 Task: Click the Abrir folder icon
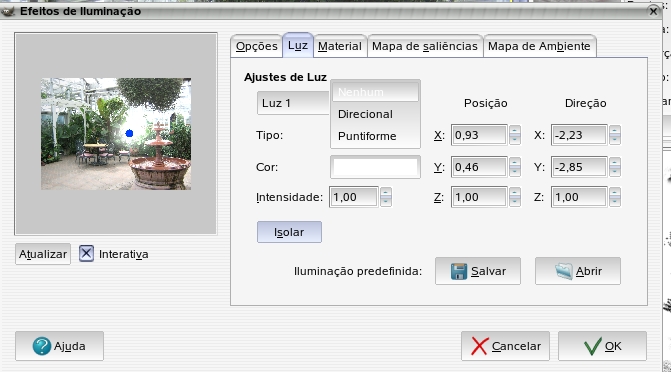pos(564,271)
